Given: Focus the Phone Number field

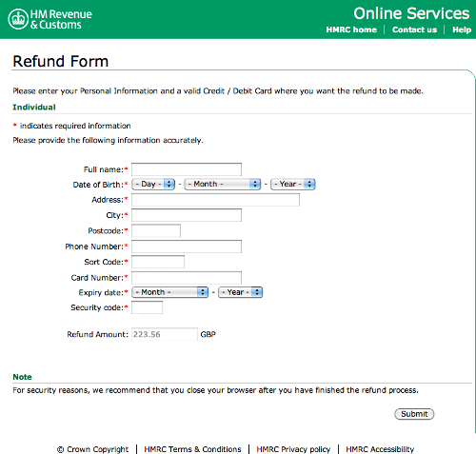Looking at the screenshot, I should [x=187, y=247].
